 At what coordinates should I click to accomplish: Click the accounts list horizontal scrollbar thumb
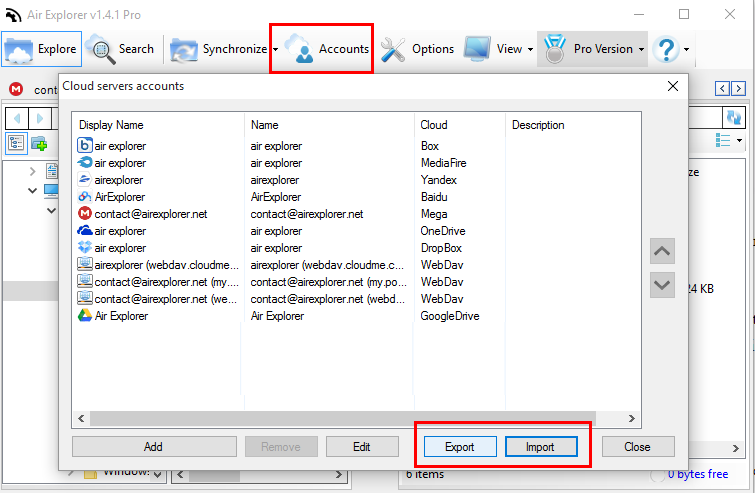pyautogui.click(x=343, y=418)
